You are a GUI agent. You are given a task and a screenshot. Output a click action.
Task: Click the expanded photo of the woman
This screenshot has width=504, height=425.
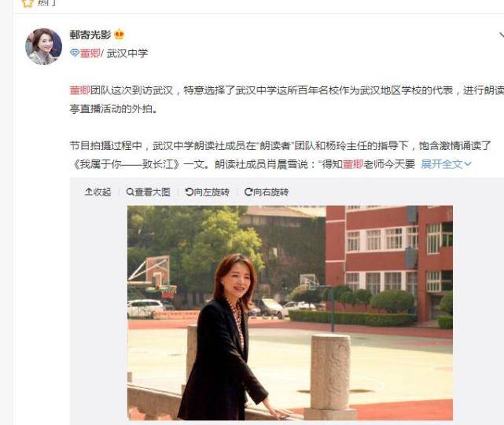290,313
